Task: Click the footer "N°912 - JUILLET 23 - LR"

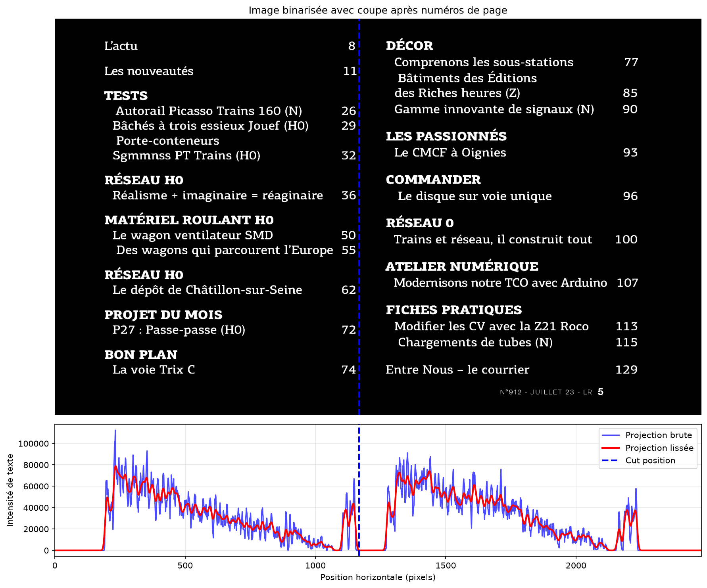Action: tap(546, 392)
